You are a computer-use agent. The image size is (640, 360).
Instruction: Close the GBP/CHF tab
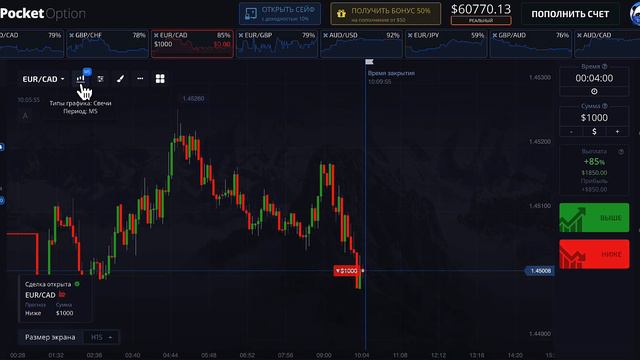(x=71, y=36)
